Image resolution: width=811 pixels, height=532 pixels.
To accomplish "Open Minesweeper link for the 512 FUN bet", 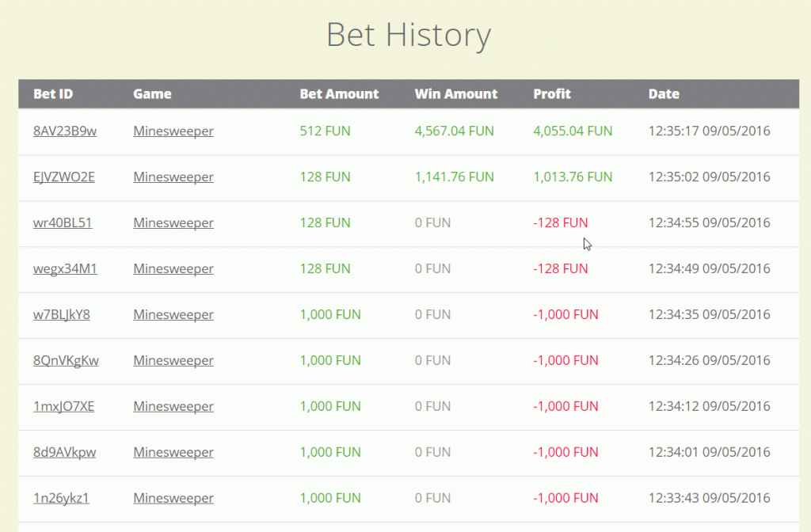I will 173,131.
